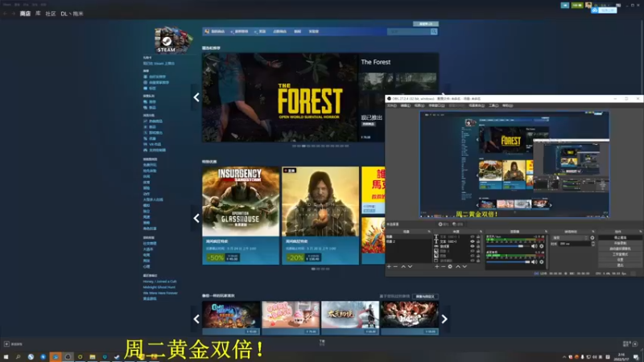This screenshot has height=362, width=644.
Task: Add a new source in OBS sources panel
Action: coord(436,267)
